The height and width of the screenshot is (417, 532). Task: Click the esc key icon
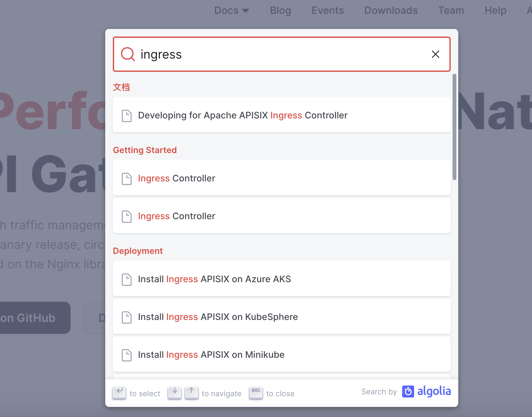256,393
